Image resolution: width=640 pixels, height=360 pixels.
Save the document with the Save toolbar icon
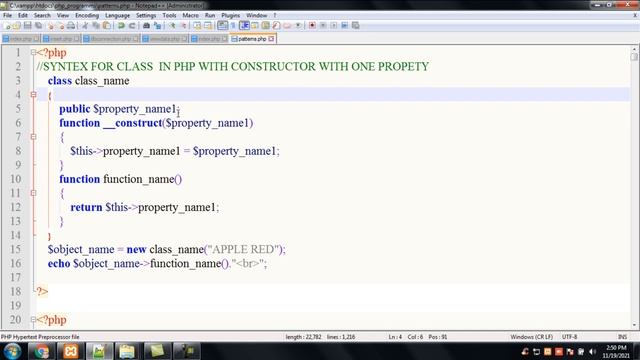pyautogui.click(x=27, y=26)
